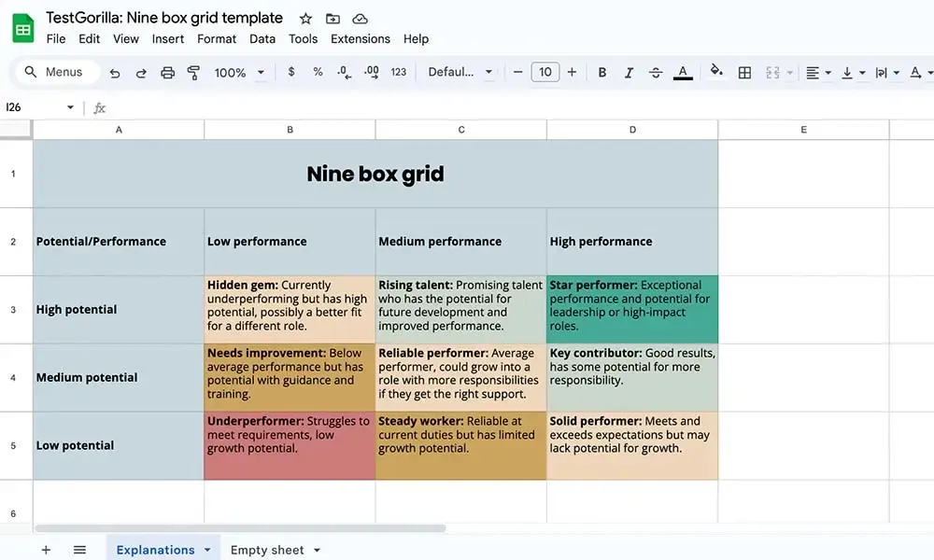Click the Redo arrow icon

pyautogui.click(x=141, y=73)
